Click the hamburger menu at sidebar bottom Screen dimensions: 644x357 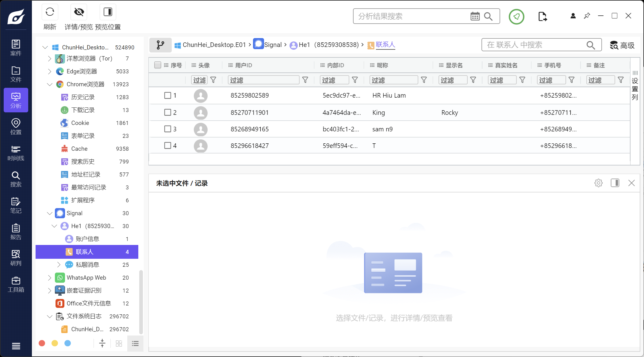point(16,346)
